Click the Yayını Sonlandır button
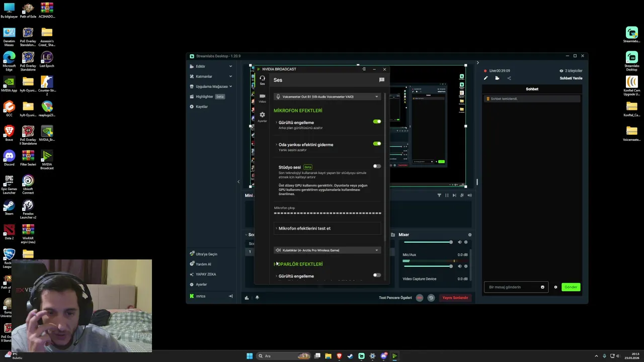Screen dimensions: 644x362 (455, 298)
